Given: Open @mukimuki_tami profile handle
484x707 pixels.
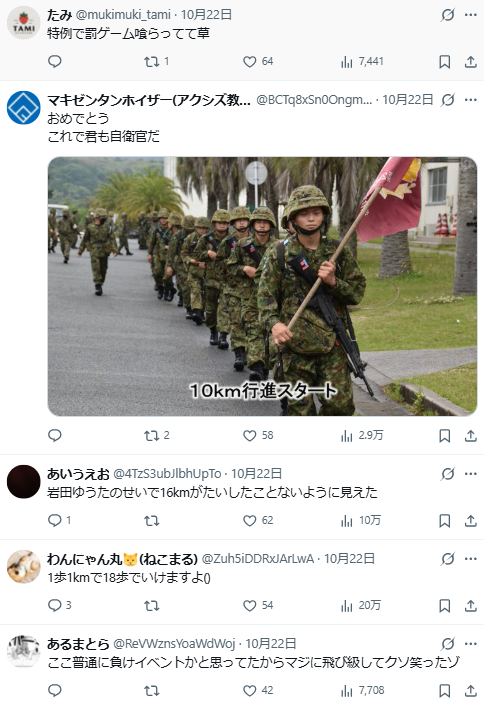Looking at the screenshot, I should point(123,15).
